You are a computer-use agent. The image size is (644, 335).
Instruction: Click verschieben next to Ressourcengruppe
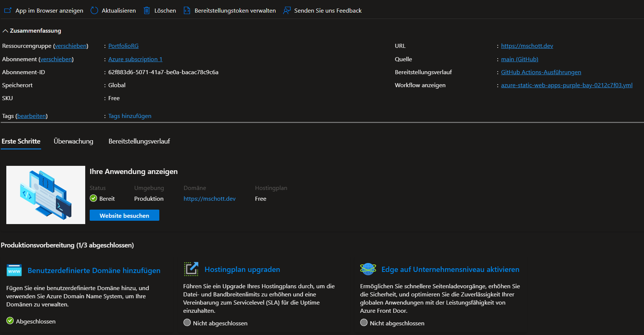pyautogui.click(x=71, y=46)
